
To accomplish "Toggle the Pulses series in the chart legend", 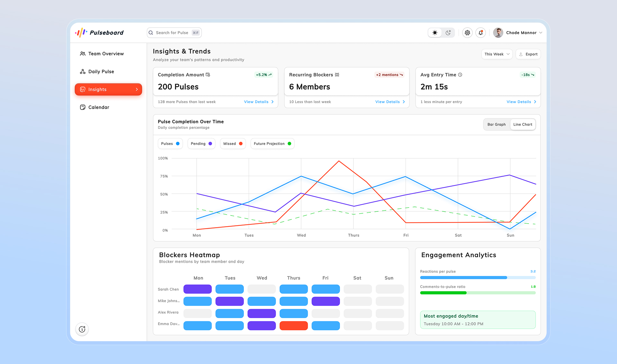I will pyautogui.click(x=170, y=144).
